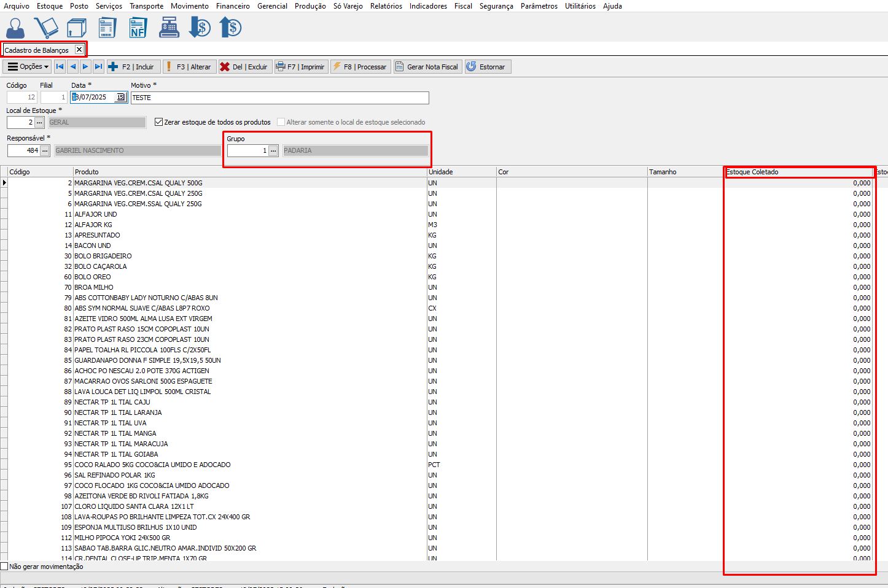This screenshot has width=888, height=588.
Task: Expand the Opções dropdown
Action: (x=28, y=67)
